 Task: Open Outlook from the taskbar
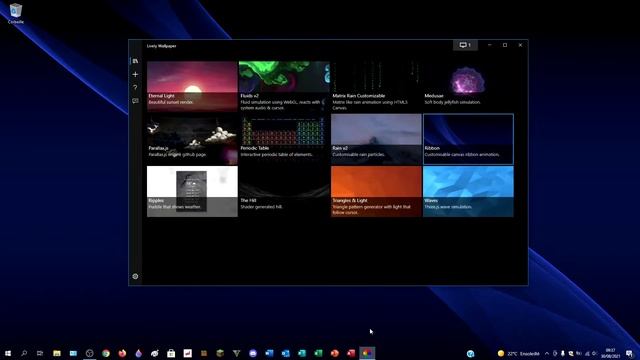click(x=286, y=353)
